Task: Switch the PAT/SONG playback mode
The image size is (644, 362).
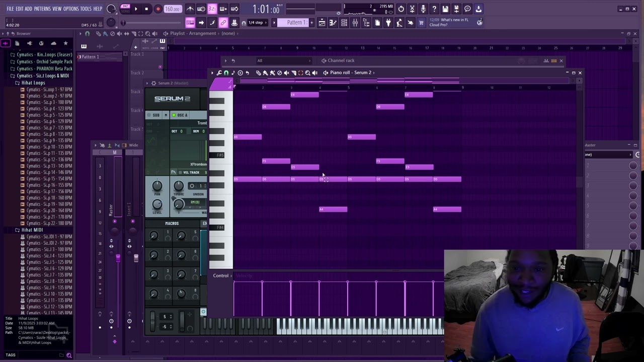Action: click(125, 9)
